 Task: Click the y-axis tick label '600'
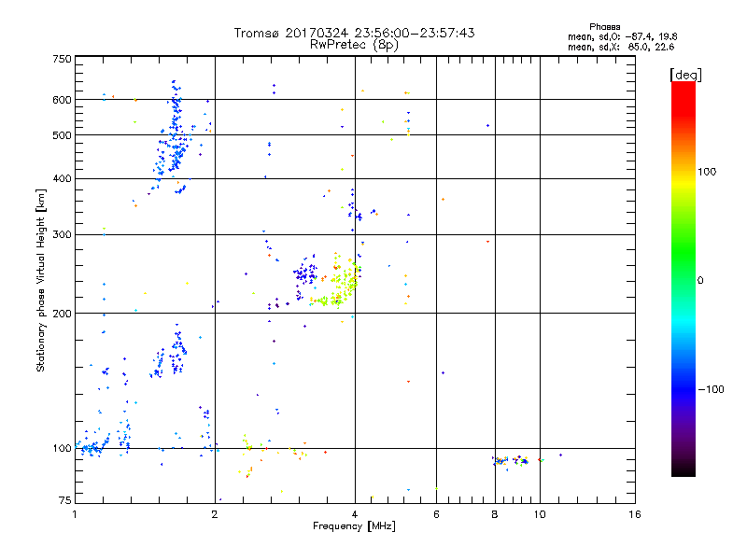(x=63, y=100)
